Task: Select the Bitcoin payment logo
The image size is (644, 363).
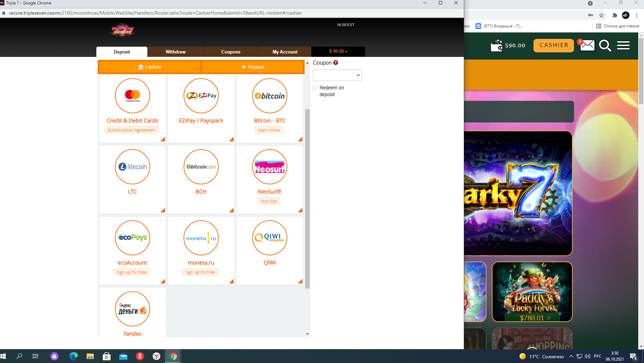Action: click(x=270, y=96)
